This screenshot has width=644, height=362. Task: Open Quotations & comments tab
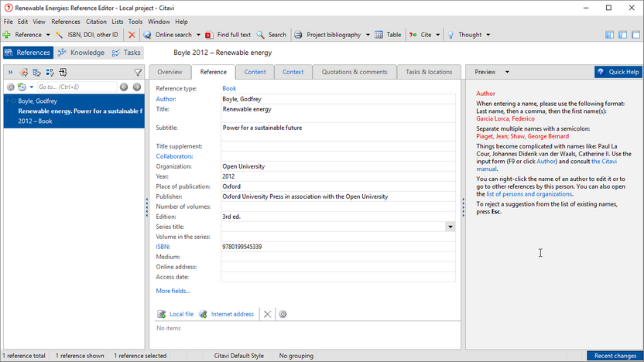click(355, 72)
